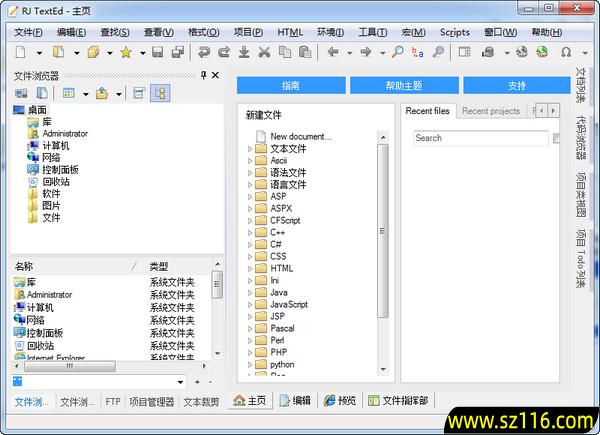Click the Open file toolbar icon
600x435 pixels.
(58, 52)
